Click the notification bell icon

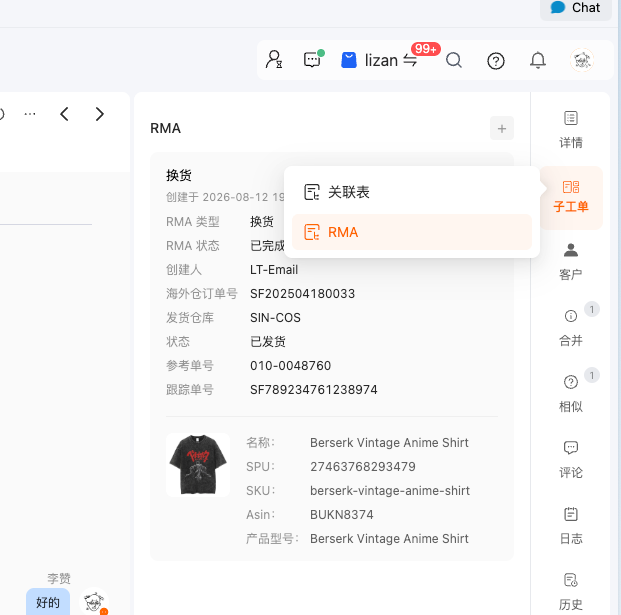(x=538, y=61)
